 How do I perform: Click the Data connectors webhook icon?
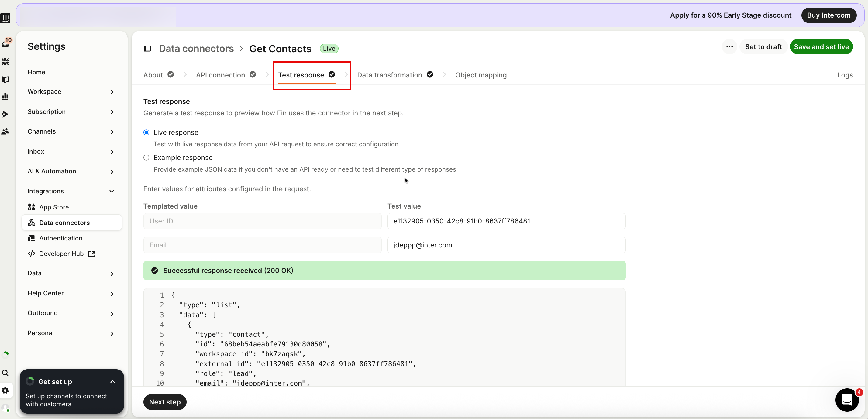[x=32, y=223]
